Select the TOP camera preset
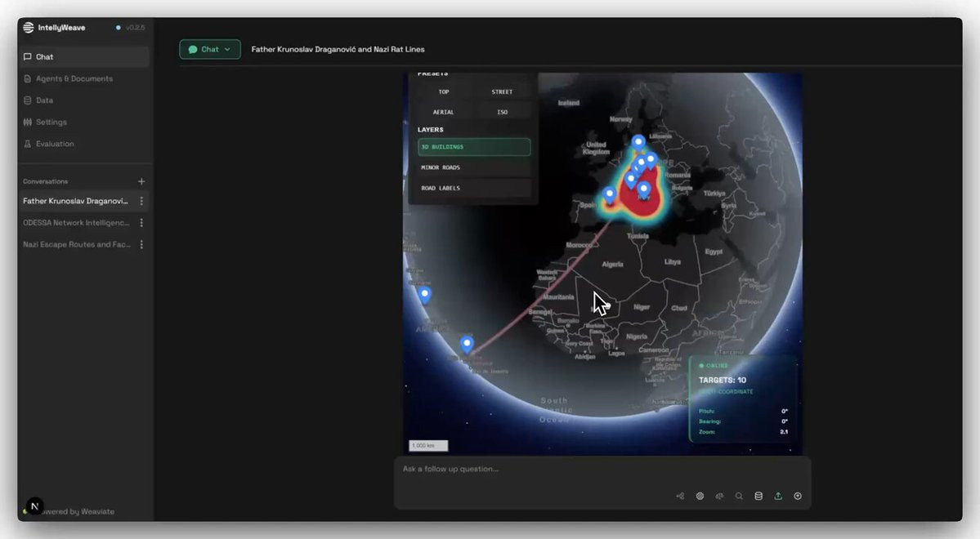The width and height of the screenshot is (980, 539). tap(444, 91)
